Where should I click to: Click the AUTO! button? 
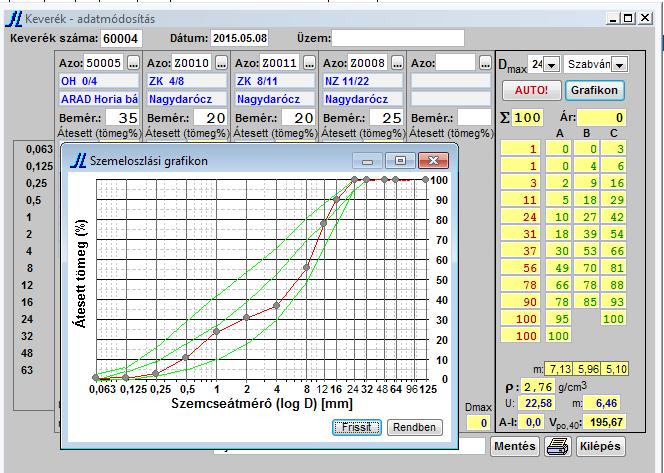pyautogui.click(x=531, y=90)
